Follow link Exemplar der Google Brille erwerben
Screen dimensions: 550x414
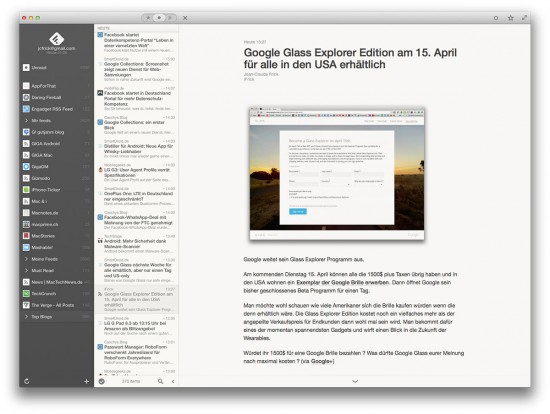(342, 282)
